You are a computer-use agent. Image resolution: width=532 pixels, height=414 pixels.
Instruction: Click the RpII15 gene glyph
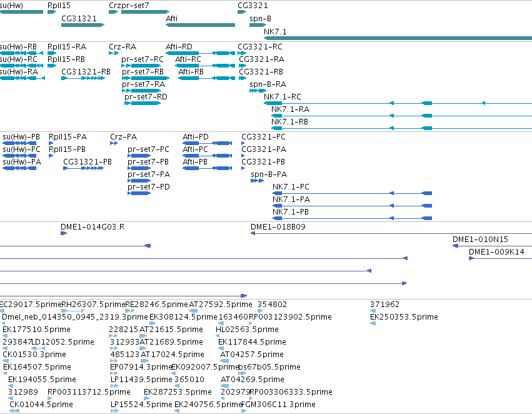tap(52, 12)
